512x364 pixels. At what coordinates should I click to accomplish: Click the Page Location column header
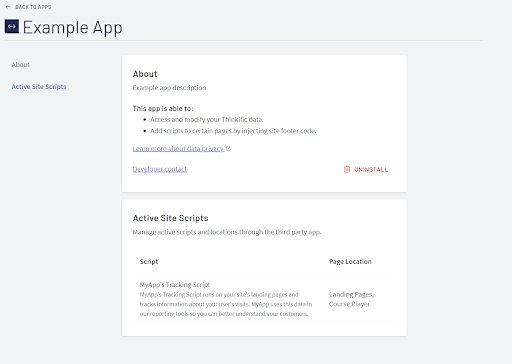[350, 262]
